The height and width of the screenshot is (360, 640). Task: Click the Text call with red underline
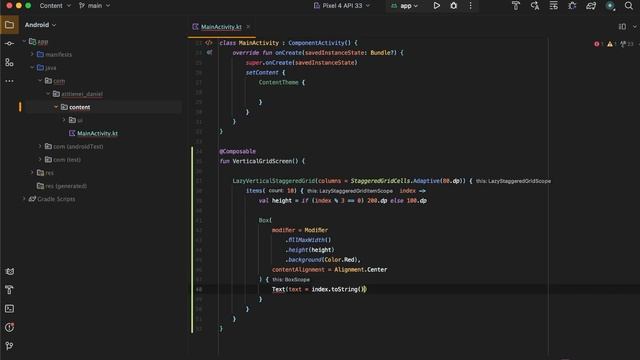(278, 289)
